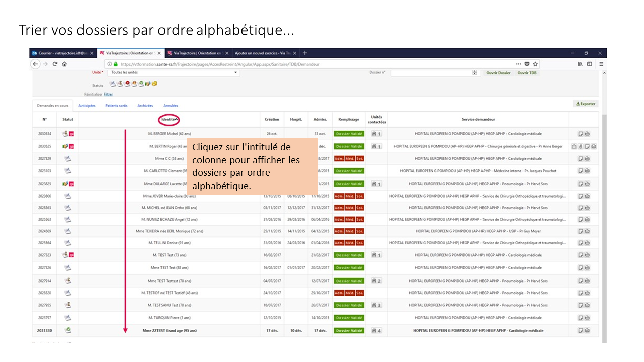Screen dimensions: 644x362
Task: Click the Dossier n° stepper arrows
Action: [474, 73]
